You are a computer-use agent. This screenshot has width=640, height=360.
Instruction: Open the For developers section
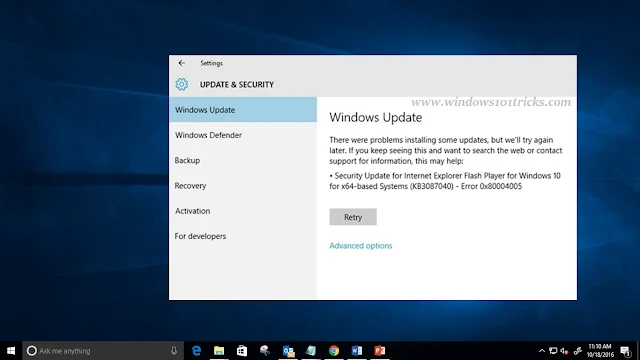(243, 236)
